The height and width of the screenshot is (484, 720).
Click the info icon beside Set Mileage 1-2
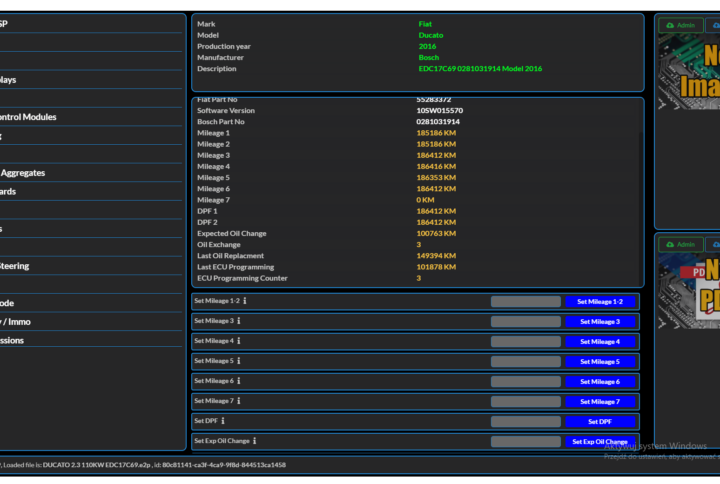[246, 301]
